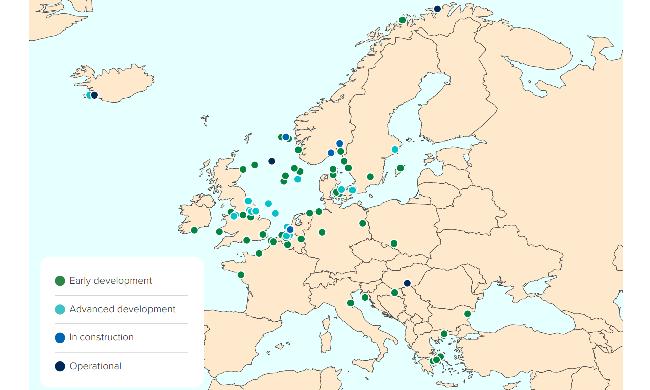Screen dimensions: 650x390
Task: Click the Early development dot on Bulgaria's Black Sea coast
Action: [468, 314]
